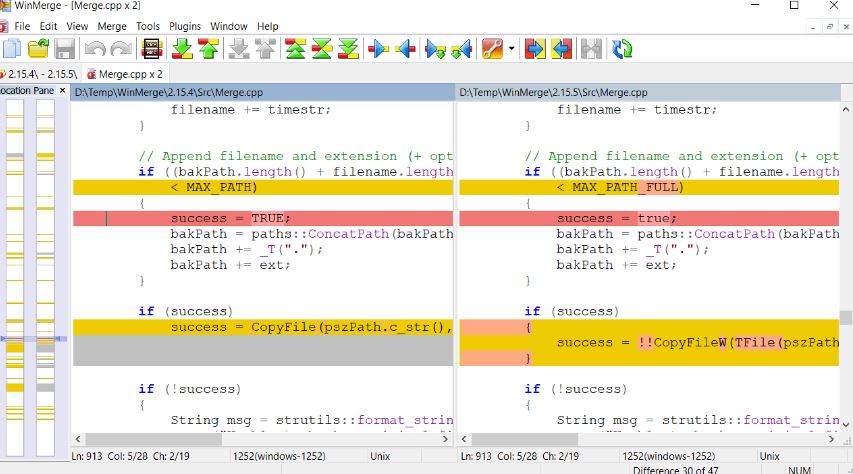Click the left CopyFile(pszPath.c_str() line
Screen dimensions: 853x474
tap(263, 327)
